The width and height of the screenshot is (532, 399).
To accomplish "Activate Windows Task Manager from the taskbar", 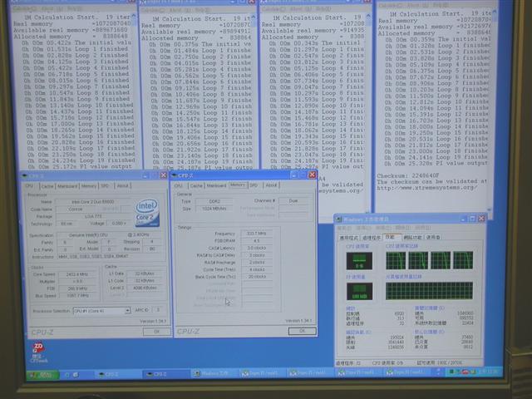I will tap(210, 373).
